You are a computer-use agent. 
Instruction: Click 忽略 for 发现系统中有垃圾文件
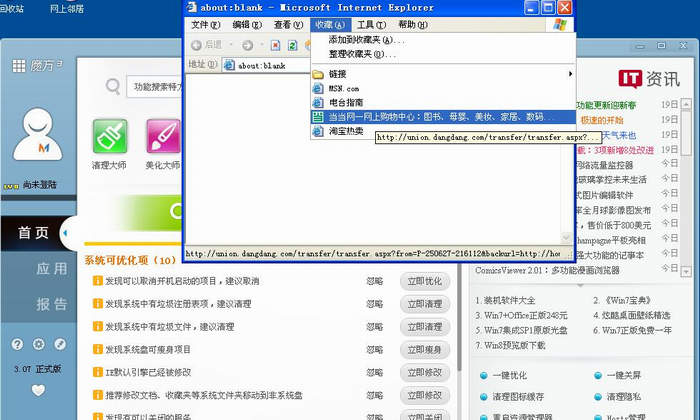pyautogui.click(x=375, y=327)
